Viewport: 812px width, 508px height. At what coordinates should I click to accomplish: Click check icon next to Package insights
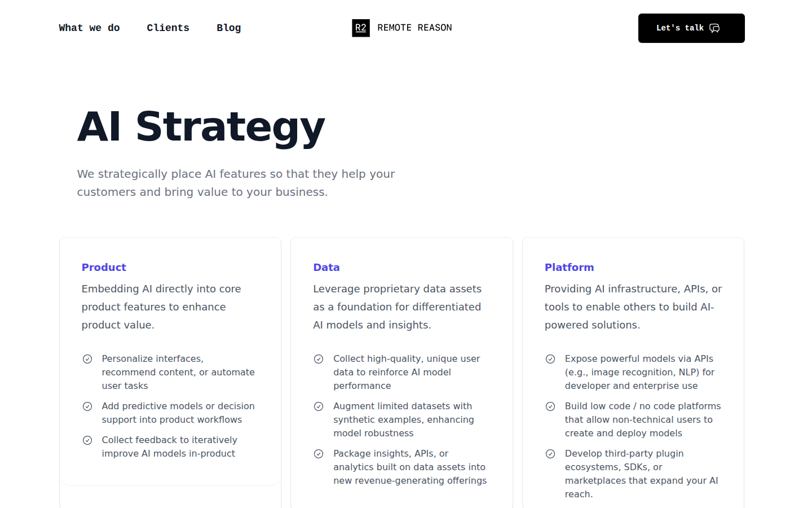(319, 454)
